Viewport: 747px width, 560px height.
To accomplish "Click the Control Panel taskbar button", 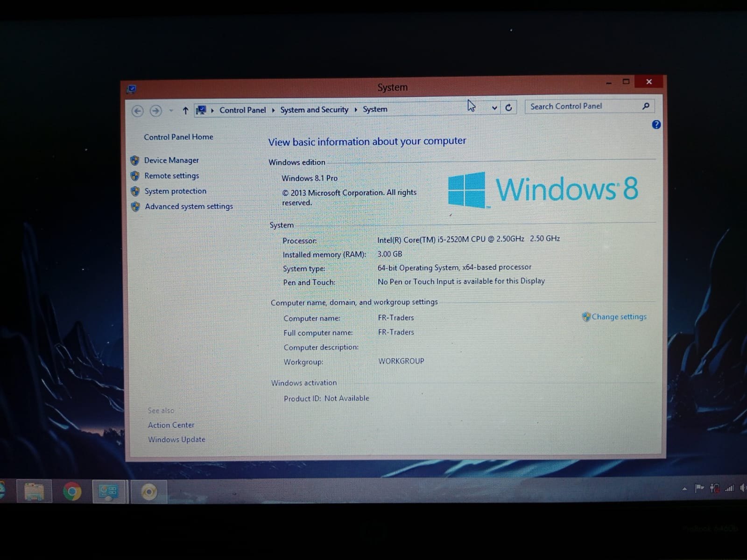I will (x=109, y=491).
